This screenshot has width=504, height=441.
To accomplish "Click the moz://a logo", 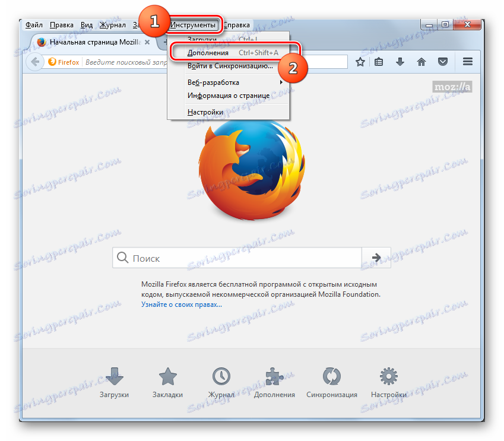I will [452, 87].
